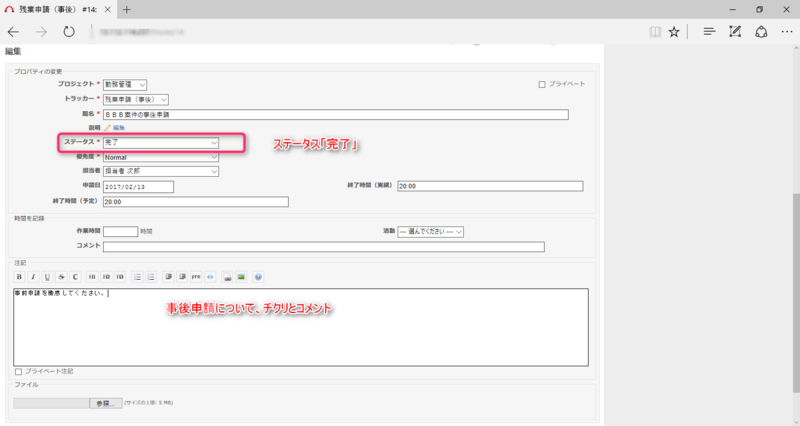Open the 活動 activity dropdown
This screenshot has height=426, width=800.
click(431, 232)
